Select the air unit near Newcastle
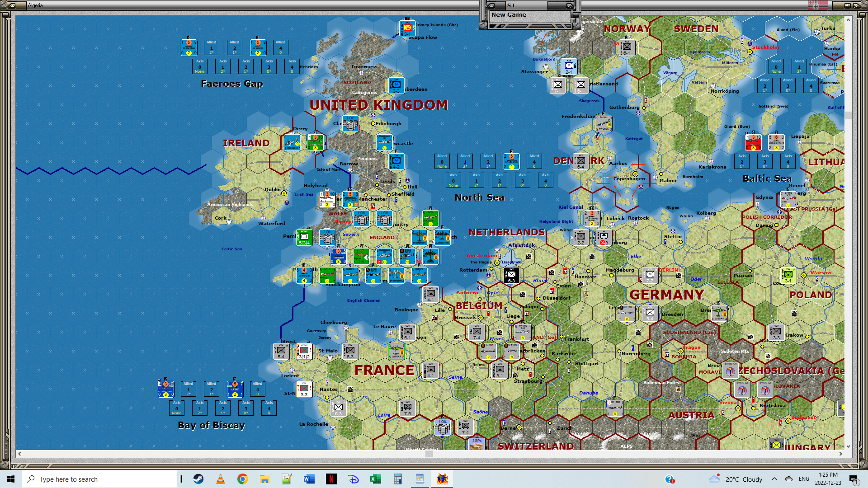The image size is (868, 488). (384, 142)
